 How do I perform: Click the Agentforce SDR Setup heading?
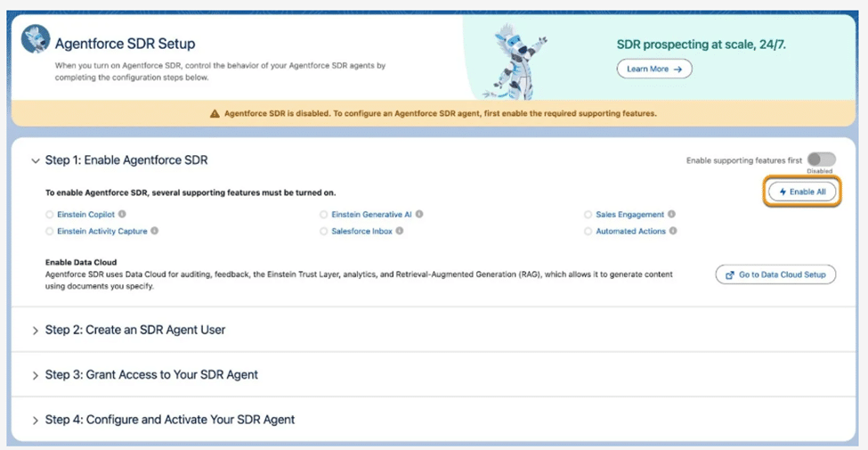(x=126, y=44)
